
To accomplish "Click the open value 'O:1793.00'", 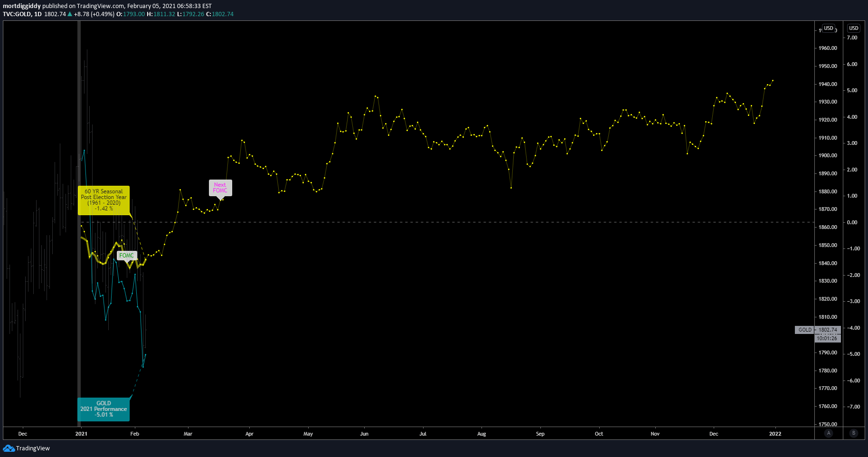I will [x=131, y=14].
